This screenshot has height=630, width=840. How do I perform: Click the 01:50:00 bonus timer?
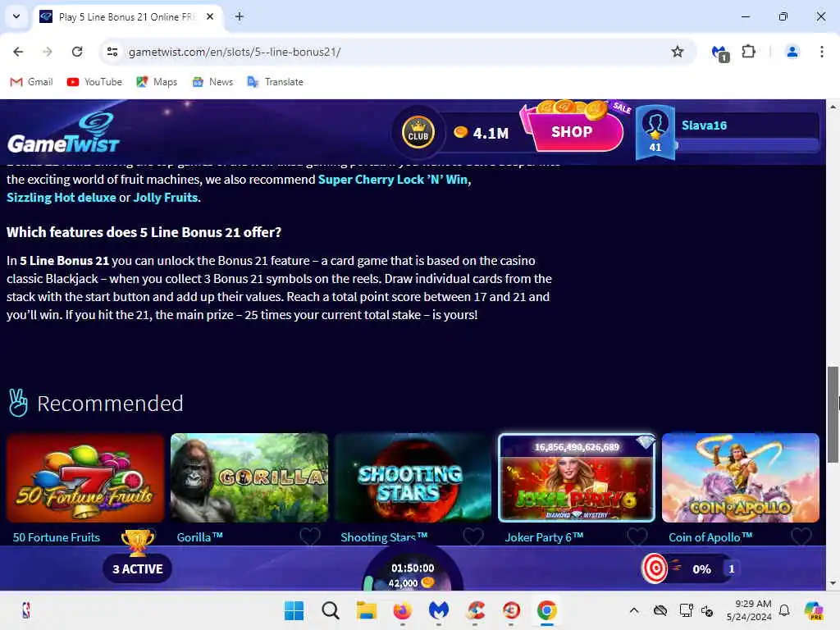(413, 568)
